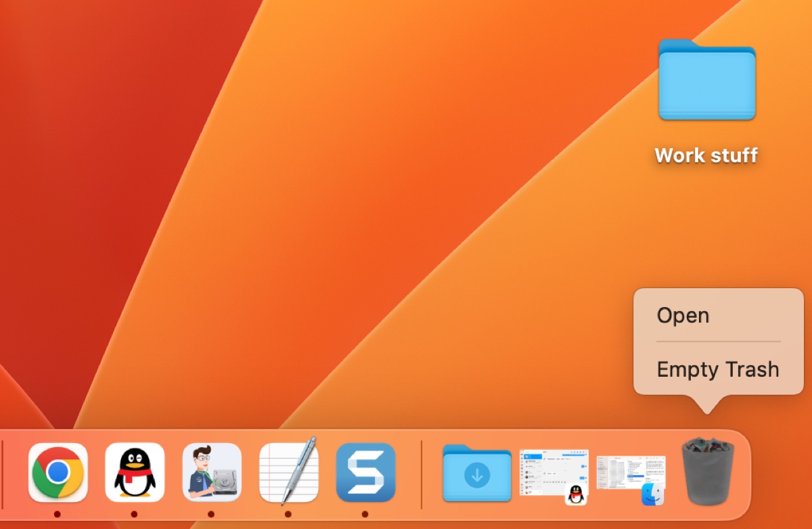Open the Downloads folder stack
The image size is (812, 529).
pos(477,474)
